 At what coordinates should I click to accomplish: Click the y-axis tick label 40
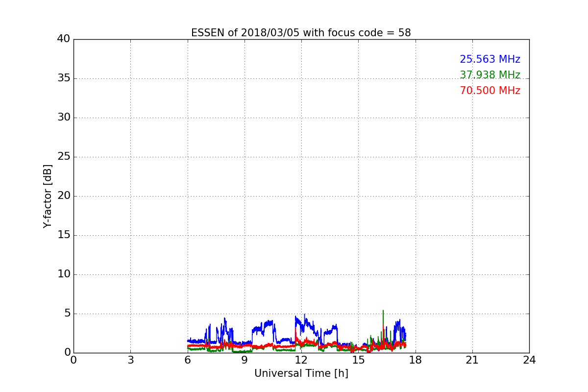click(x=64, y=39)
